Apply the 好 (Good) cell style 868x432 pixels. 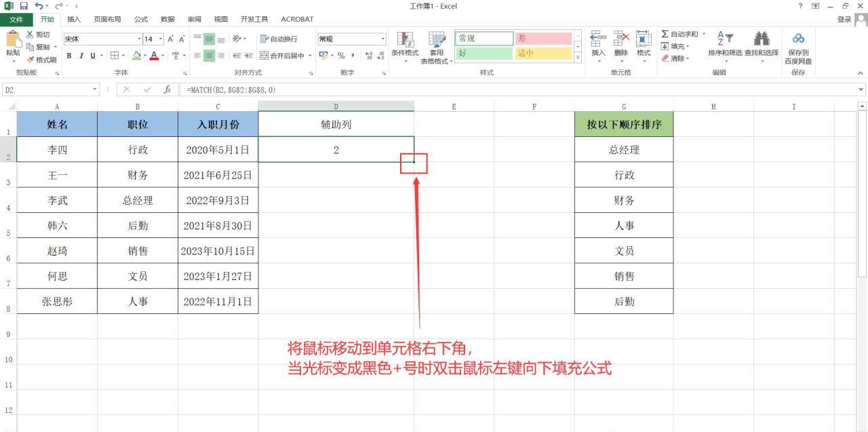click(x=484, y=53)
